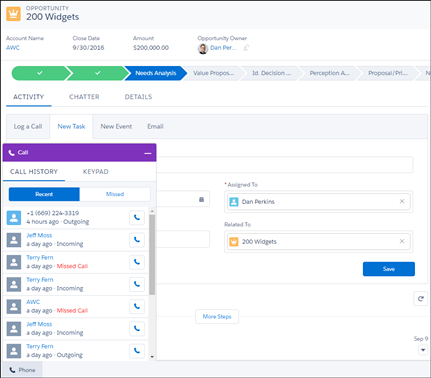Viewport: 431px width, 378px height.
Task: Select the Log a Call tab
Action: pos(28,127)
